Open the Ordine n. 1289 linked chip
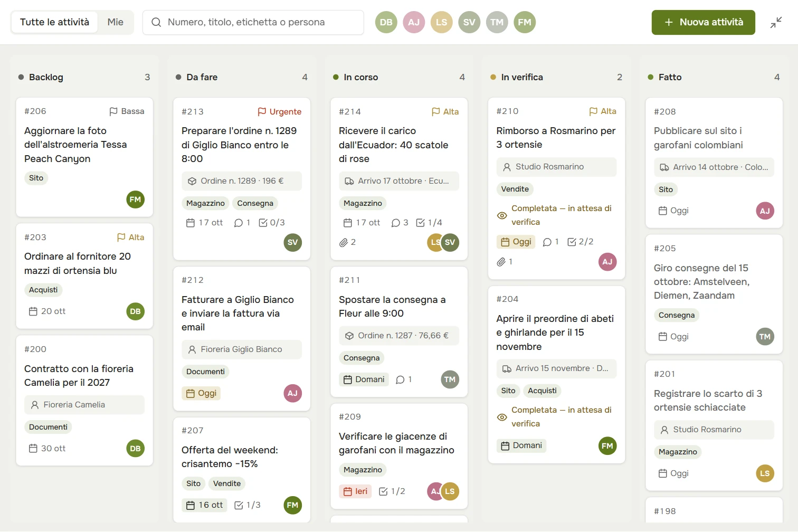The width and height of the screenshot is (798, 532). tap(242, 181)
